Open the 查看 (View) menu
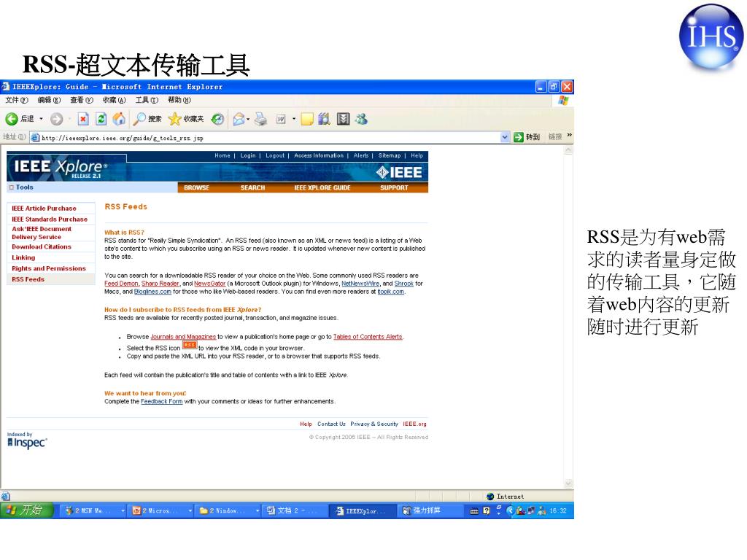Screen dimensions: 747x560 click(82, 100)
